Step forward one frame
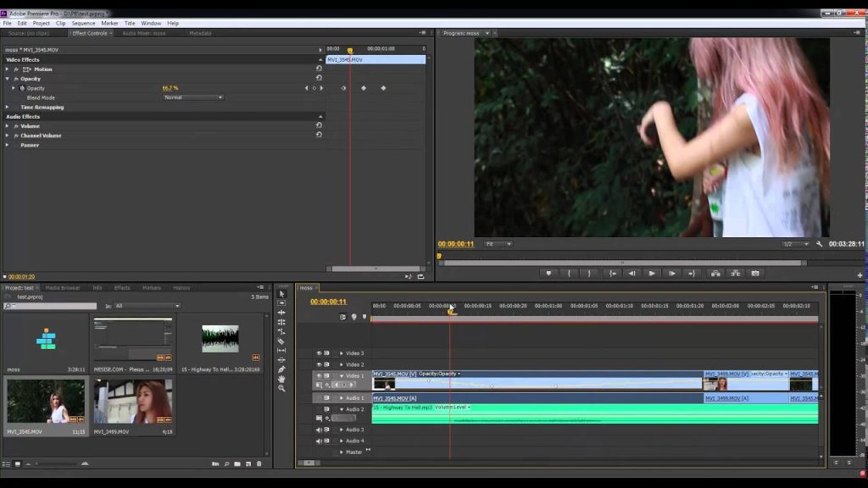Image resolution: width=868 pixels, height=488 pixels. coord(672,274)
